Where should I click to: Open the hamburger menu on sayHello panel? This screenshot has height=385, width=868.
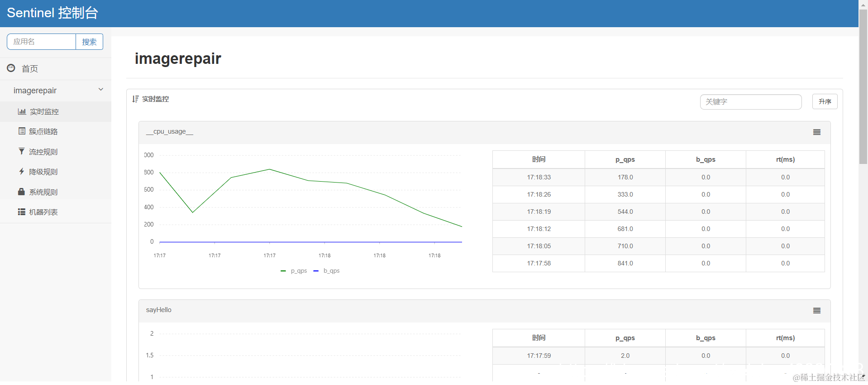pos(817,311)
